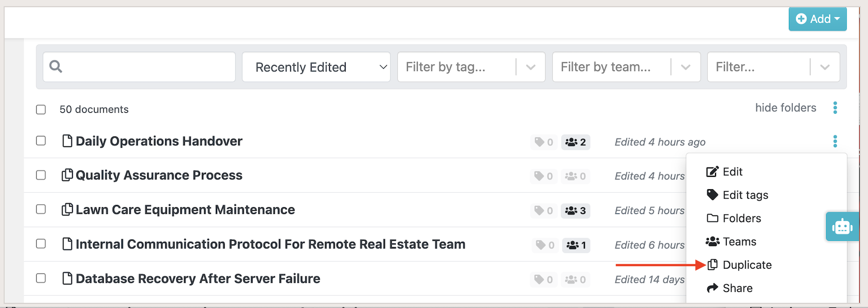Open the chatbot robot assistant button

click(842, 226)
